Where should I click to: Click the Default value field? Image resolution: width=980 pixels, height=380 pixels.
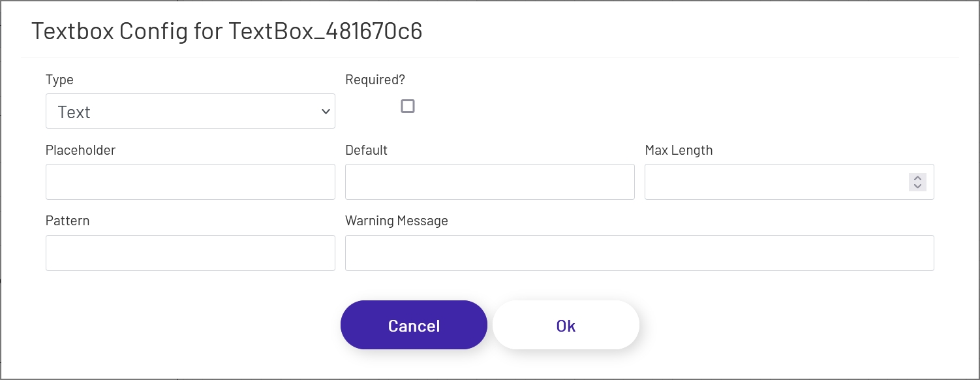tap(489, 182)
